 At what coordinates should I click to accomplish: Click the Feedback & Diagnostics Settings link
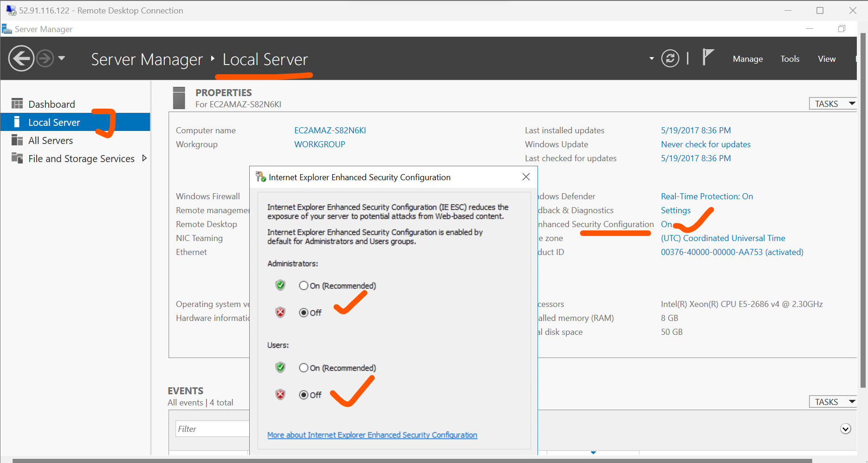coord(675,210)
